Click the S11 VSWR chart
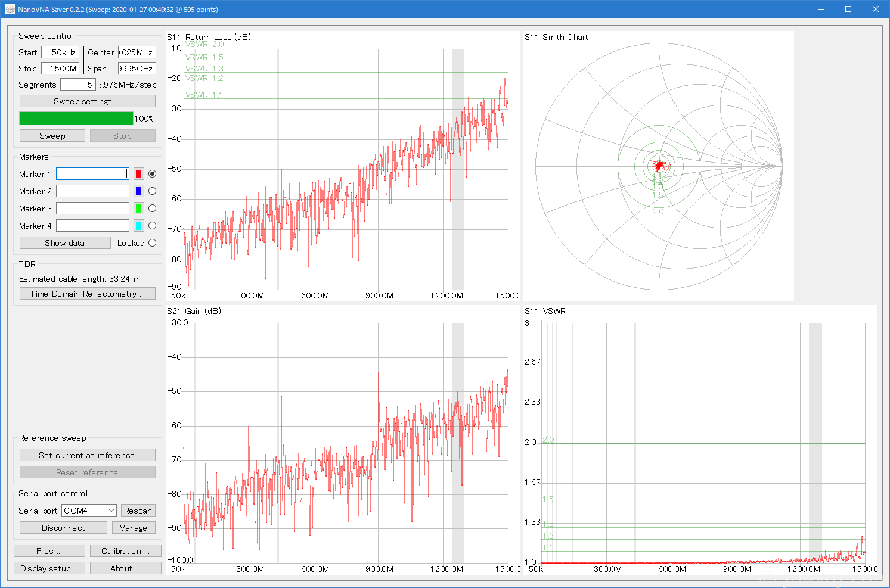The image size is (890, 588). [x=700, y=440]
